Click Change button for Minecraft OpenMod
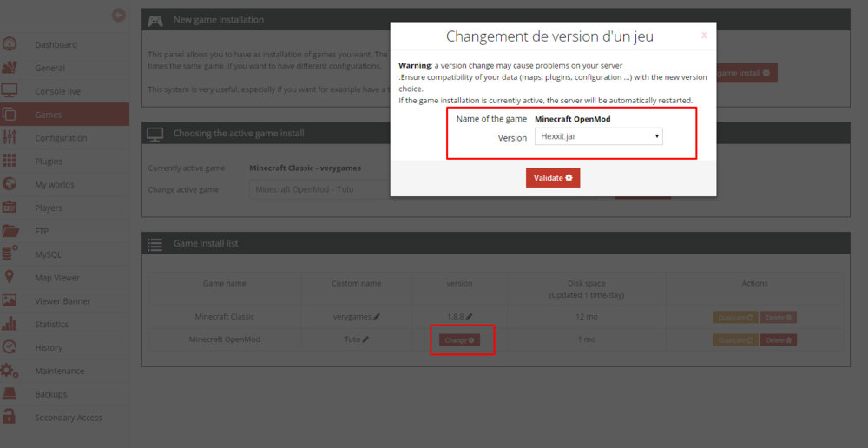This screenshot has height=448, width=868. click(459, 340)
